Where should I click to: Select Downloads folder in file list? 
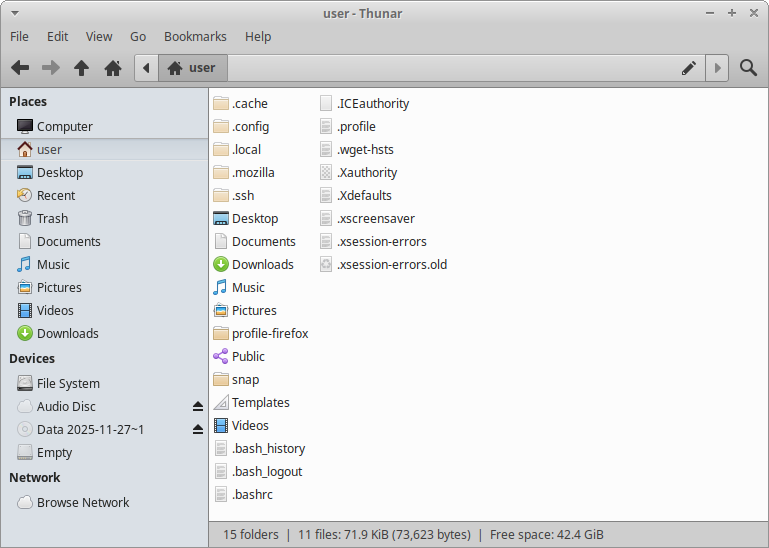click(x=254, y=264)
